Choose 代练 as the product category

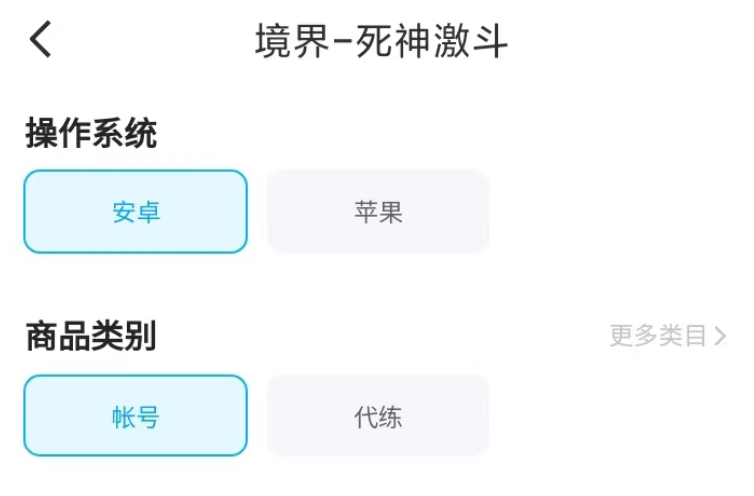378,416
